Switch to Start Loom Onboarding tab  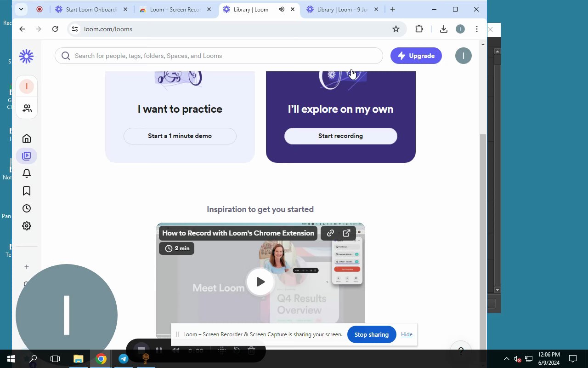pyautogui.click(x=91, y=9)
